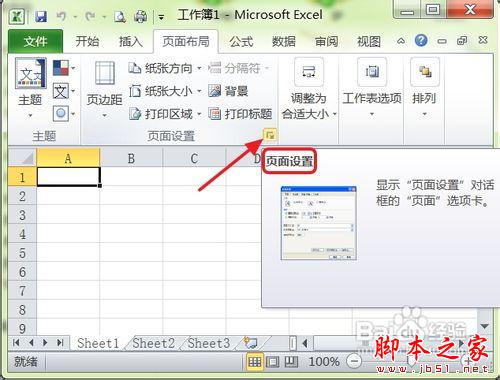
Task: Open theme colors dropdown
Action: click(x=64, y=68)
